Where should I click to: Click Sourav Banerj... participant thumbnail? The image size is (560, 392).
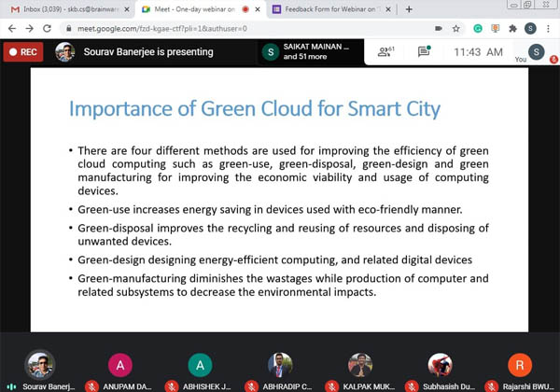click(x=40, y=365)
